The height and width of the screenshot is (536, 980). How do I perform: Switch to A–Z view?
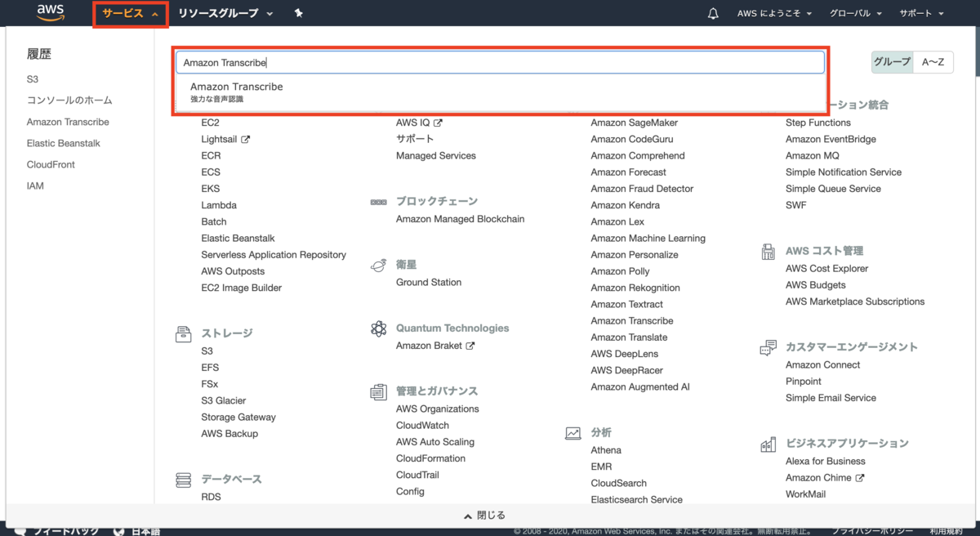[x=933, y=62]
